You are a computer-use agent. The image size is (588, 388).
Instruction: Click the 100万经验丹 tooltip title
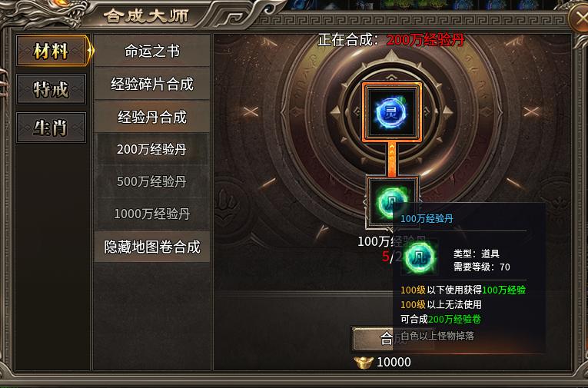[x=427, y=218]
